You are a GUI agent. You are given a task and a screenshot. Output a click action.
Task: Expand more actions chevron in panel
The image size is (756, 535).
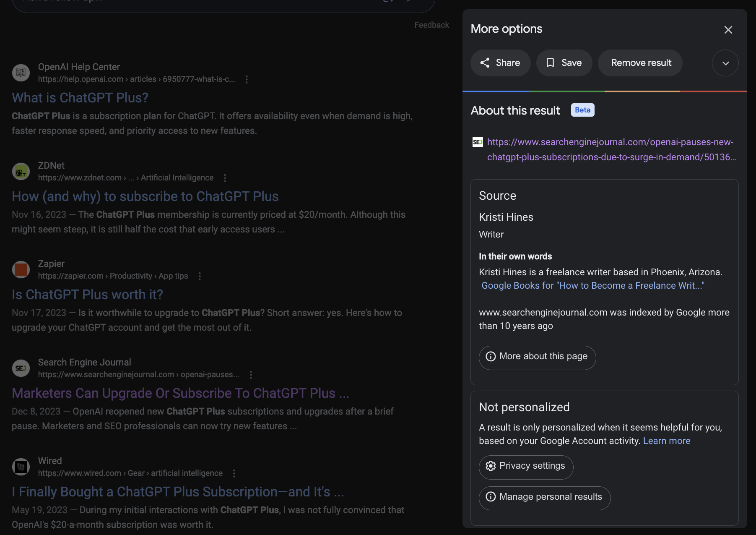pyautogui.click(x=725, y=63)
